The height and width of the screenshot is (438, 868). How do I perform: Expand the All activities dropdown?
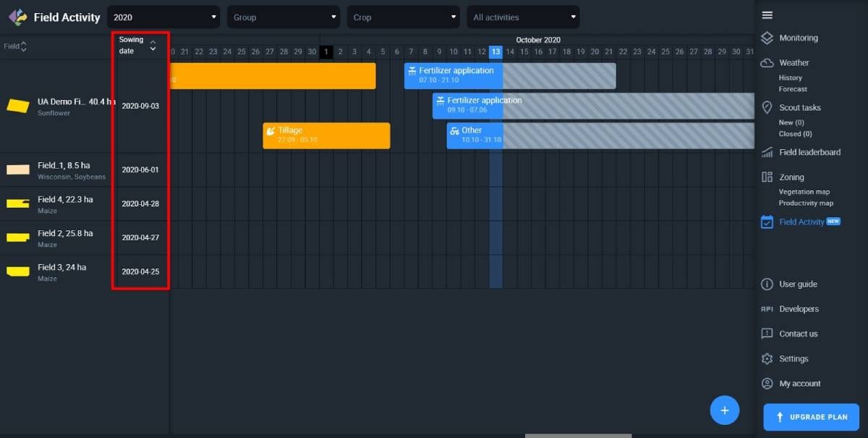click(x=523, y=17)
